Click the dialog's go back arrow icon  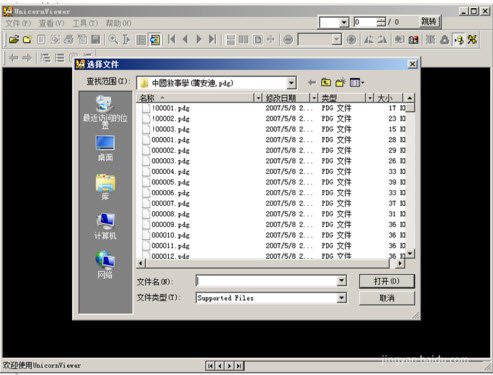pyautogui.click(x=312, y=82)
